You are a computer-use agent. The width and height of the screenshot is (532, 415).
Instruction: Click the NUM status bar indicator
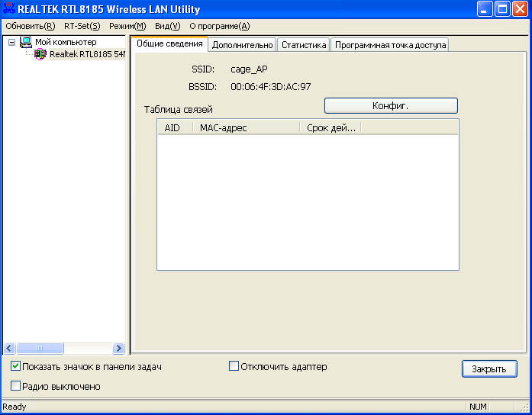click(478, 407)
